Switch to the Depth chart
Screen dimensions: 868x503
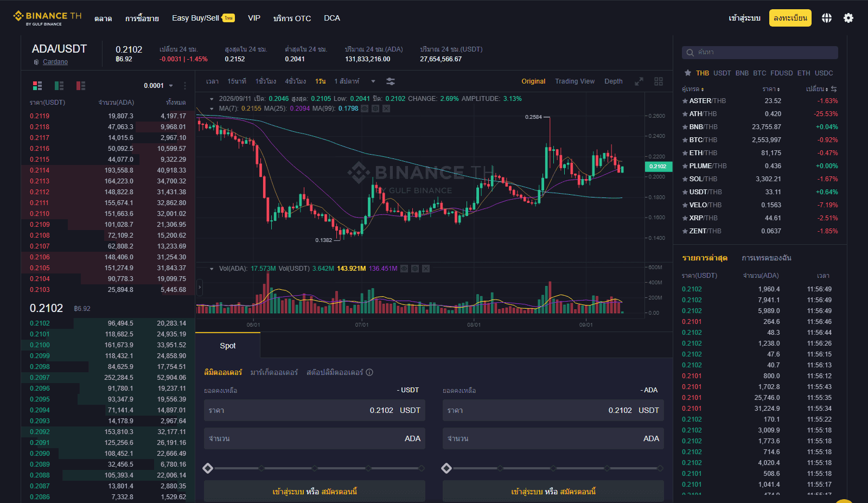(x=614, y=81)
